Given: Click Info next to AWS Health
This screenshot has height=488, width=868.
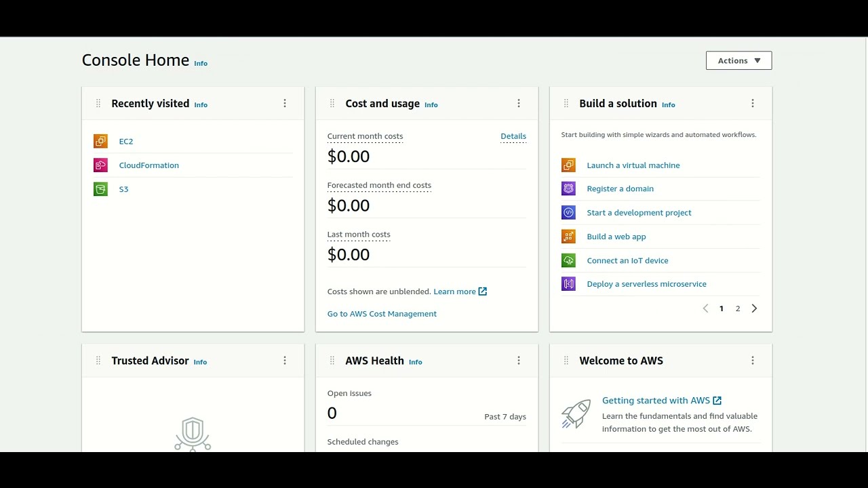Looking at the screenshot, I should (x=416, y=362).
